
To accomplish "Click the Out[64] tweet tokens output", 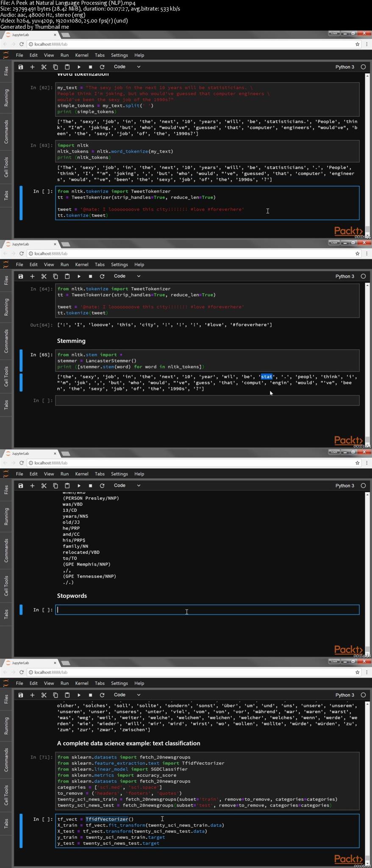I will click(x=164, y=325).
